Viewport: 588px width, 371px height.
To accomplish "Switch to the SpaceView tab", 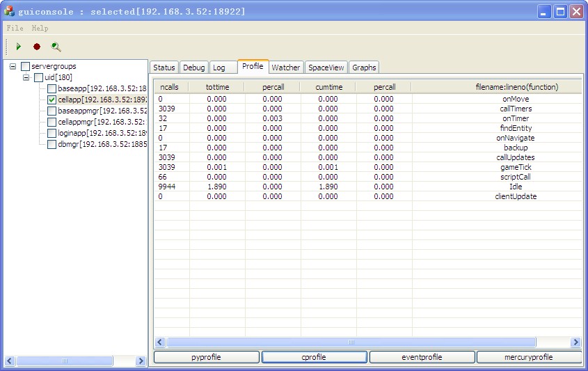I will pos(326,68).
